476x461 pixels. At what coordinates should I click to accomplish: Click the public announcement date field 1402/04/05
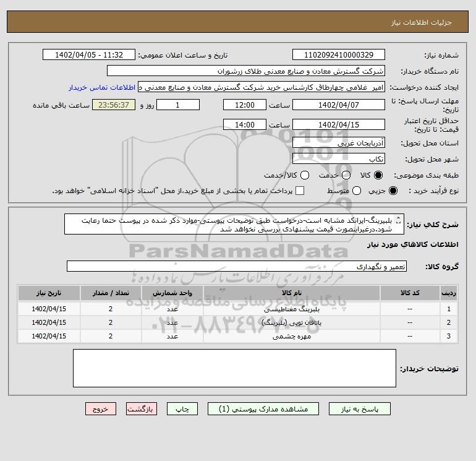coord(88,55)
